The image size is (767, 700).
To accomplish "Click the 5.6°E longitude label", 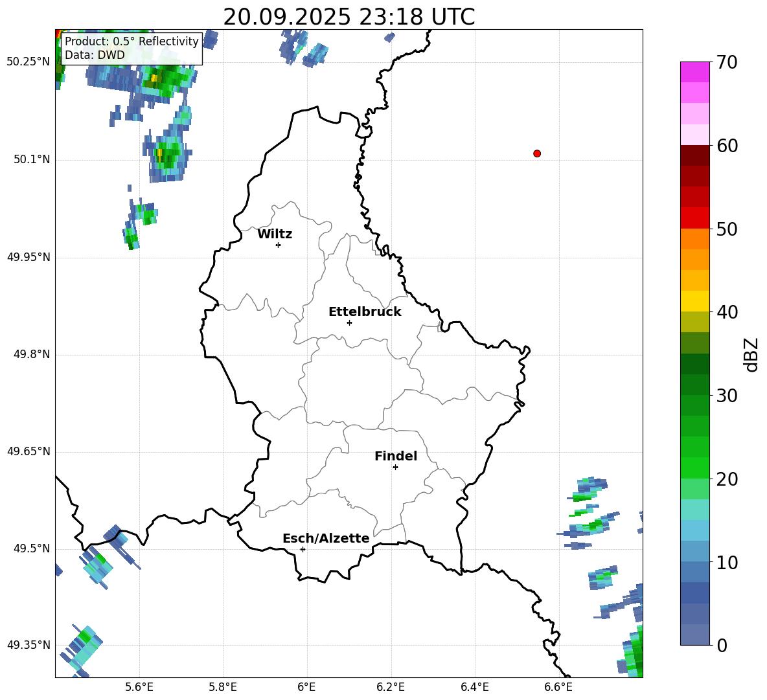I will (139, 687).
